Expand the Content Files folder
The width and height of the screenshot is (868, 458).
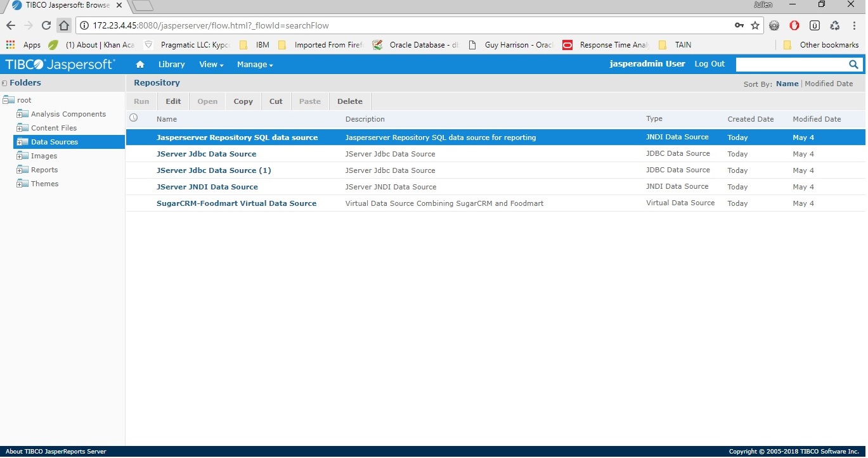19,129
